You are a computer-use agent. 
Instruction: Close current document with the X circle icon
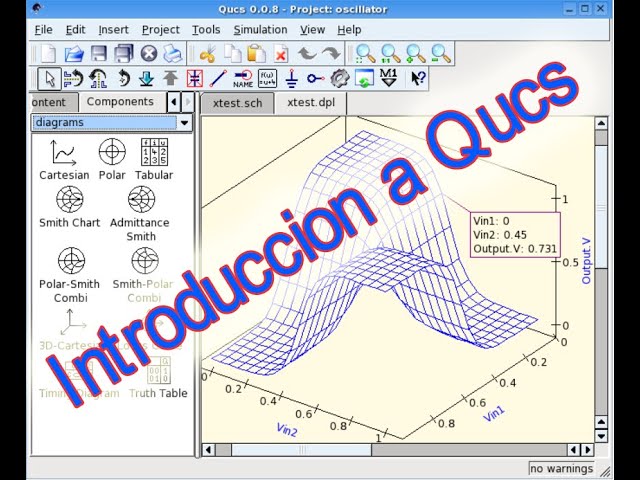[x=149, y=53]
